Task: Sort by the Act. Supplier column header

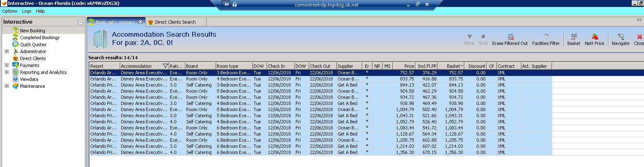Action: coord(536,66)
